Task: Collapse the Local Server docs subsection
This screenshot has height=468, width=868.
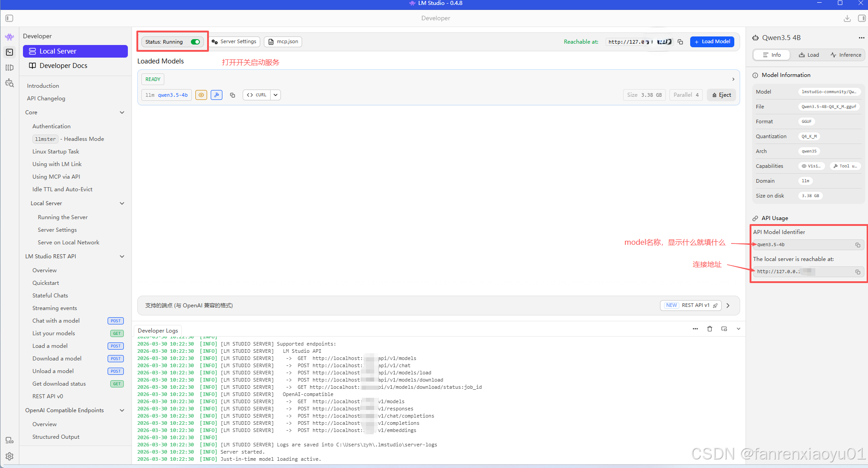Action: [122, 203]
